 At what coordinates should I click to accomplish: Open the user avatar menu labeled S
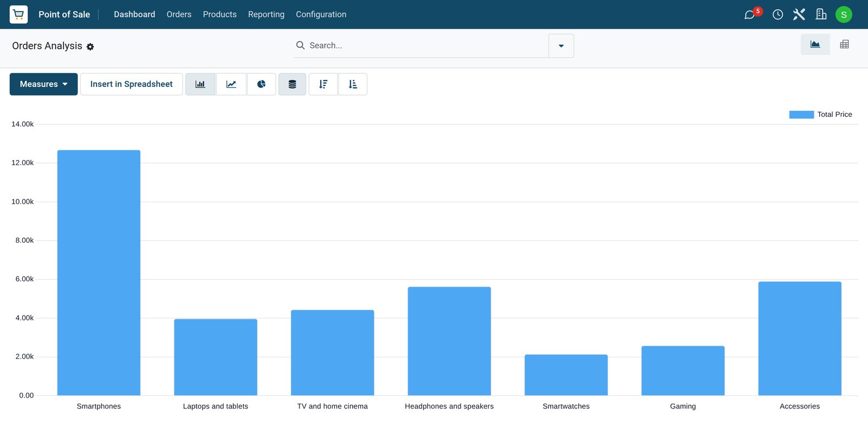pyautogui.click(x=844, y=15)
